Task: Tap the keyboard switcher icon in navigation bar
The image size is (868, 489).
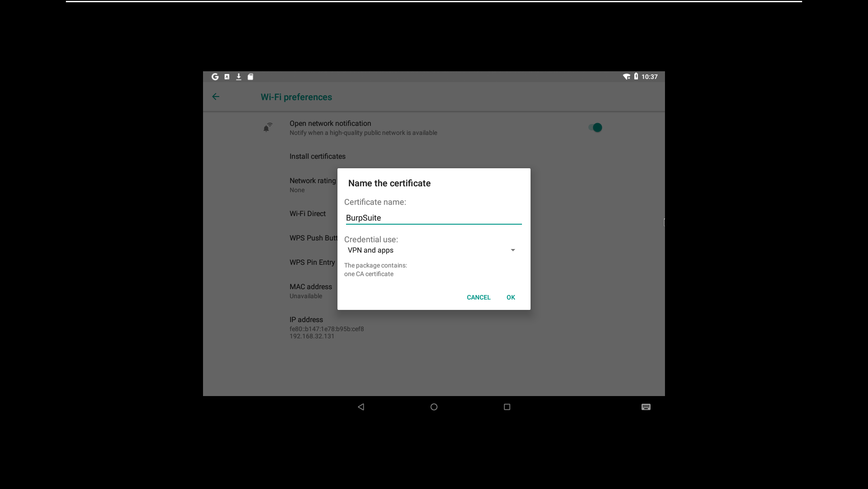Action: (x=646, y=407)
